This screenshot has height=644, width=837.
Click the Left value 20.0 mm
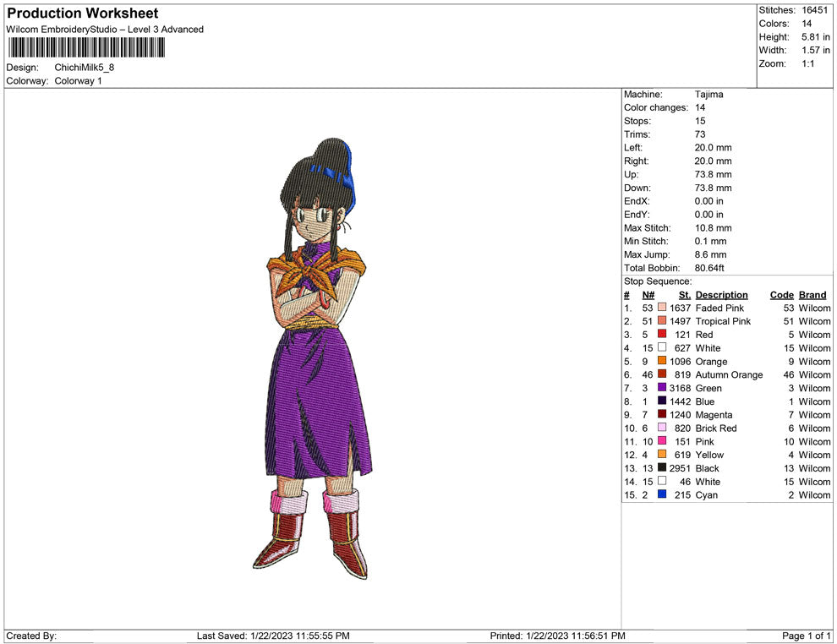[x=714, y=147]
